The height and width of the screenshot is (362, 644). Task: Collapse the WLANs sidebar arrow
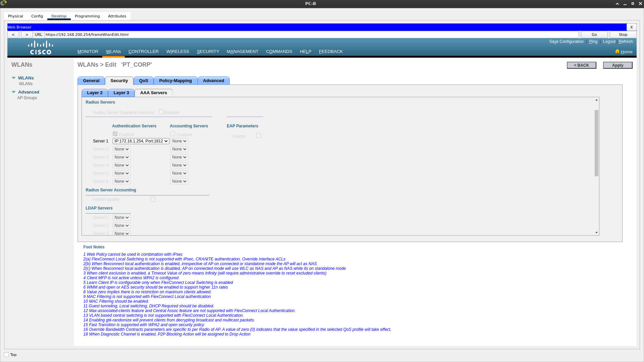pos(14,78)
